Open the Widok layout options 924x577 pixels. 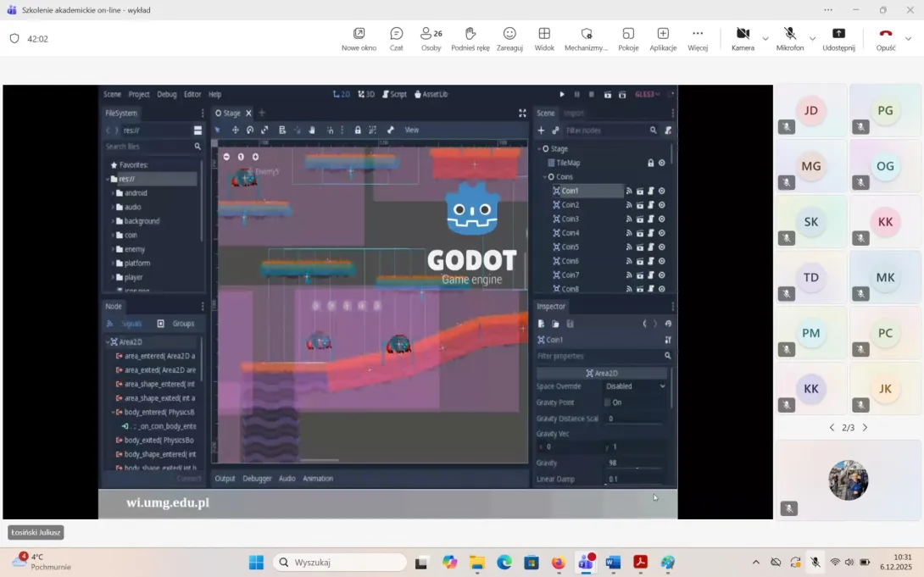coord(544,38)
